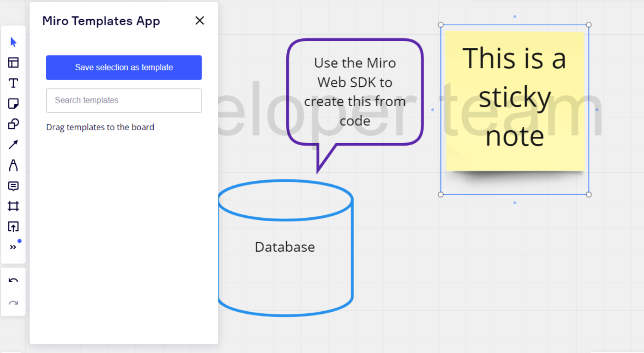644x353 pixels.
Task: Click Save selection as template button
Action: click(124, 67)
